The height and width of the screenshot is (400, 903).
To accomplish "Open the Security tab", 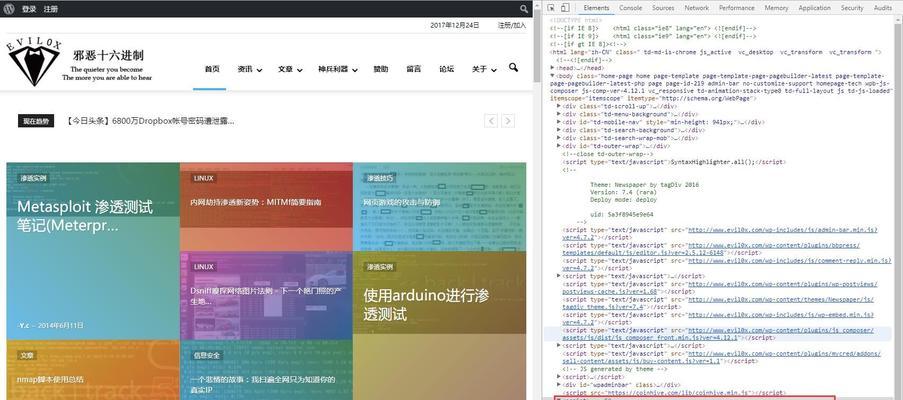I will coord(852,8).
